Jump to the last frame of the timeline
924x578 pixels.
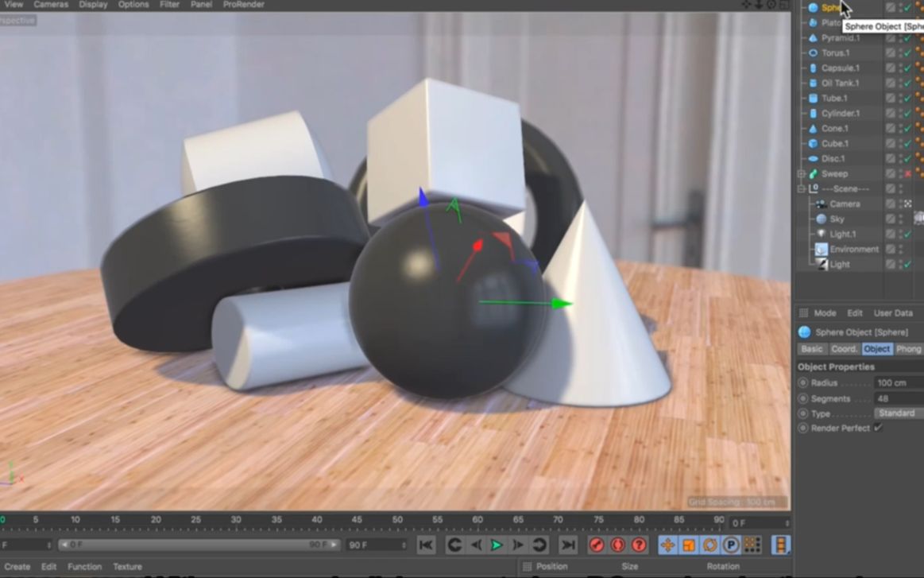[x=568, y=546]
